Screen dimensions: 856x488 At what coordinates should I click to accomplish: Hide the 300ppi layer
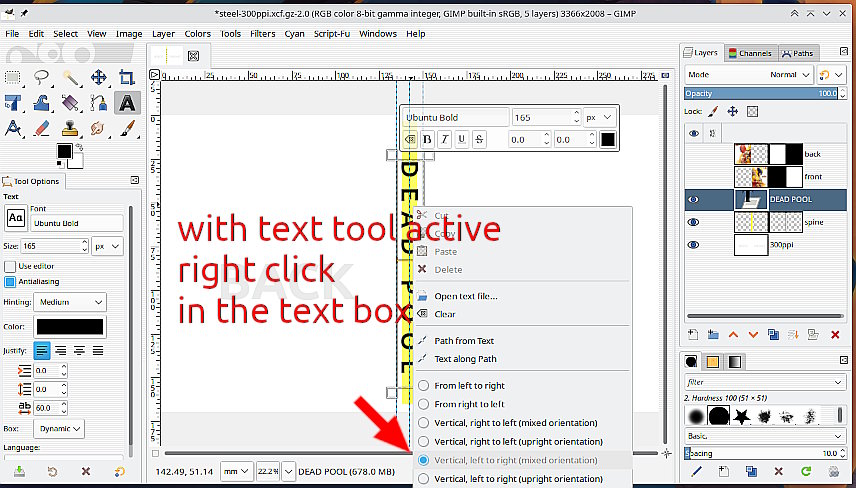pyautogui.click(x=693, y=245)
